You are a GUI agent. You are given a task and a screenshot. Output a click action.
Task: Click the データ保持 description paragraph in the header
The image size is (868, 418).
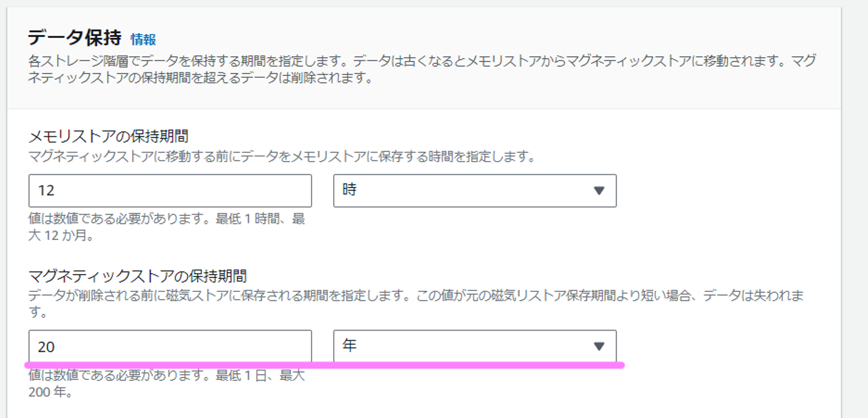click(x=422, y=69)
